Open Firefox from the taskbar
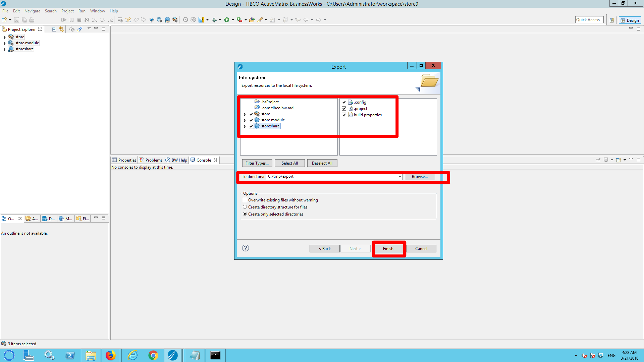The height and width of the screenshot is (362, 644). [x=110, y=355]
